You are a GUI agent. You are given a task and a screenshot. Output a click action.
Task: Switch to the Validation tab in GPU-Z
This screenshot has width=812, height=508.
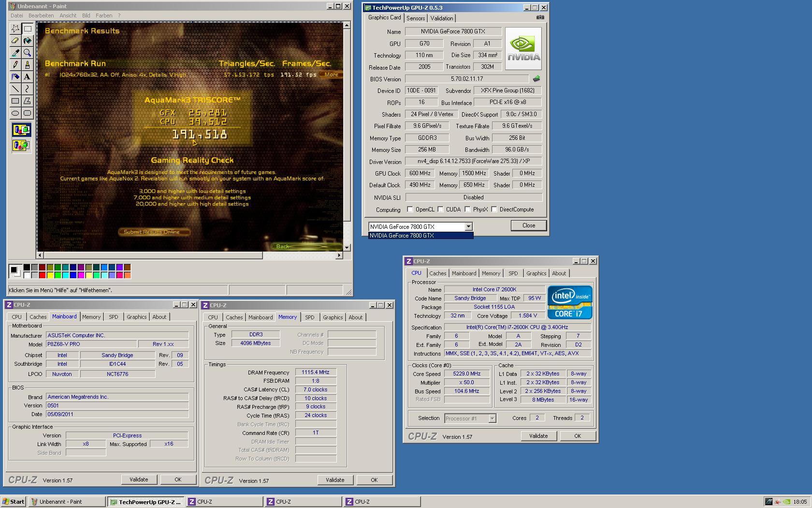pyautogui.click(x=442, y=18)
